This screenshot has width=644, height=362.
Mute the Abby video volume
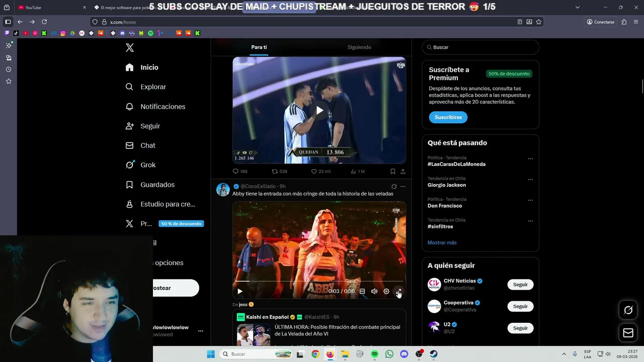click(x=374, y=291)
